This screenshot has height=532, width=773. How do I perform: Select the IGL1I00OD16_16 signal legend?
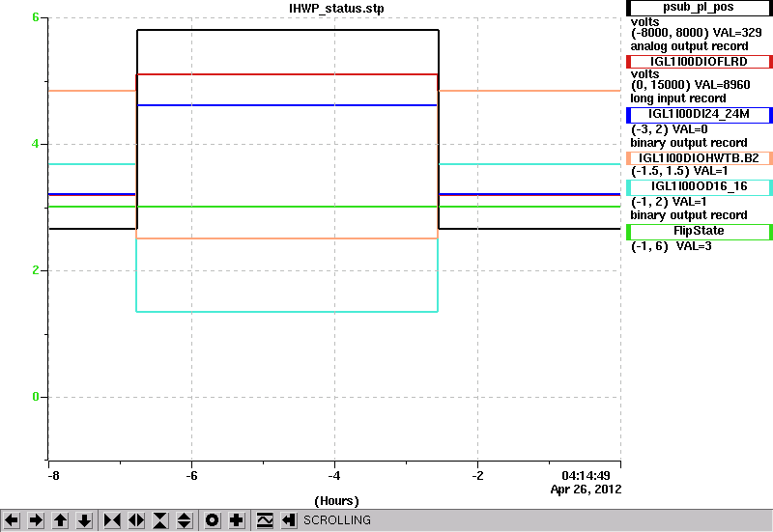point(699,186)
